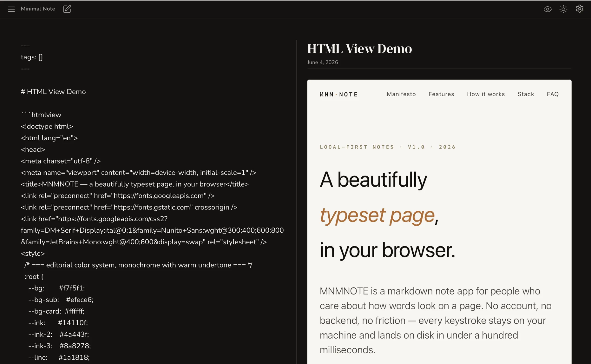This screenshot has width=591, height=364.
Task: Toggle preview with the eye icon
Action: 547,9
